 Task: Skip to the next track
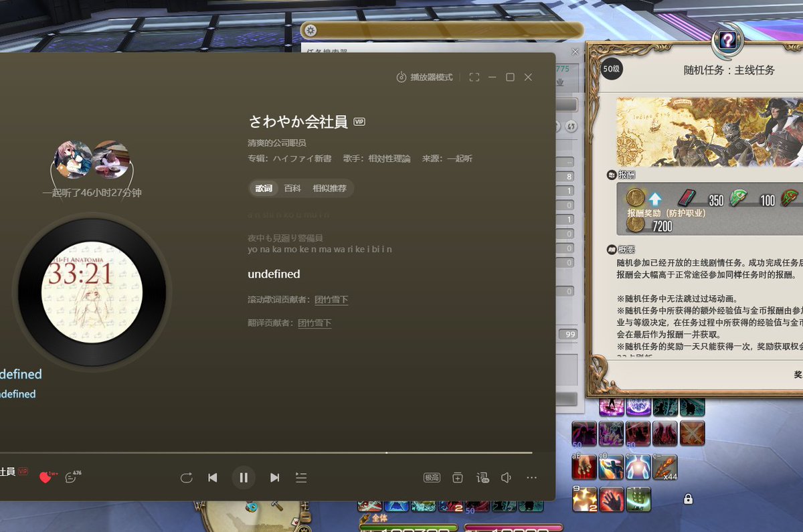pos(274,478)
